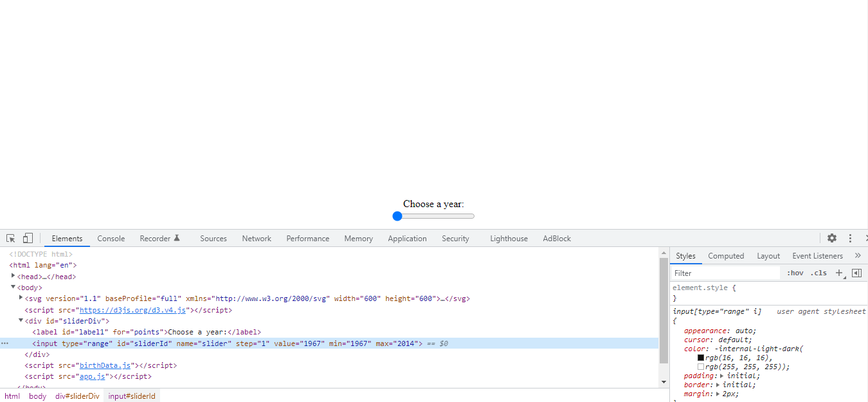868x402 pixels.
Task: Select the Layout pane tab
Action: pyautogui.click(x=768, y=256)
